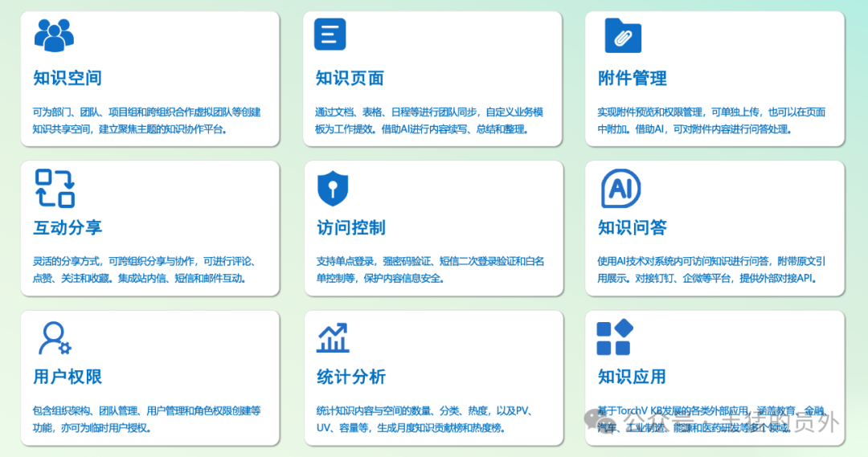Open the 互动分享 heading
Screen dimensions: 868x457
[x=68, y=227]
